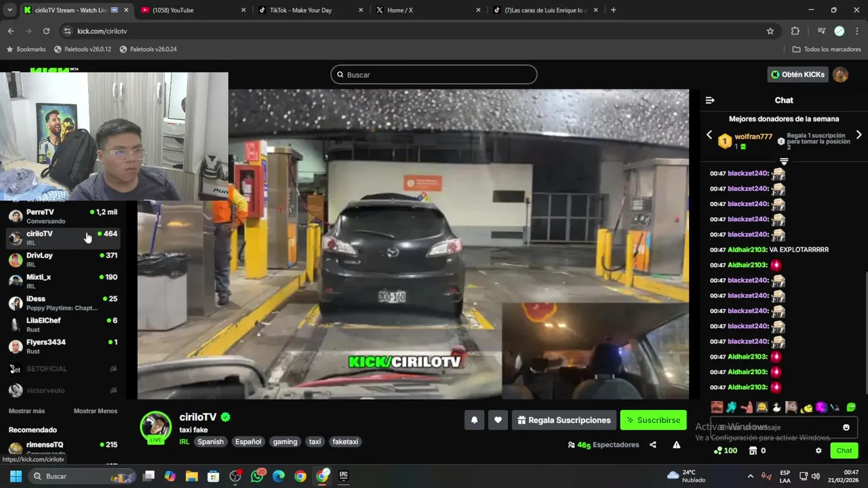Close the YouTube tab

243,10
